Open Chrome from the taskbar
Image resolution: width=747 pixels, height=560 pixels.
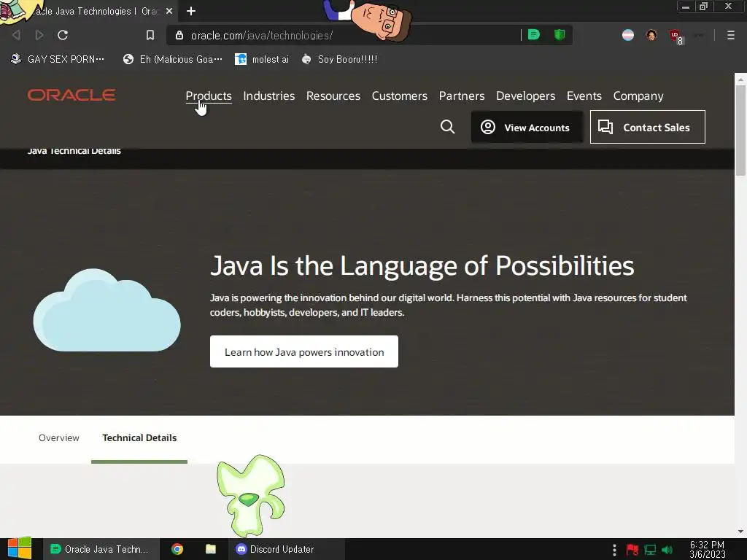pyautogui.click(x=177, y=549)
